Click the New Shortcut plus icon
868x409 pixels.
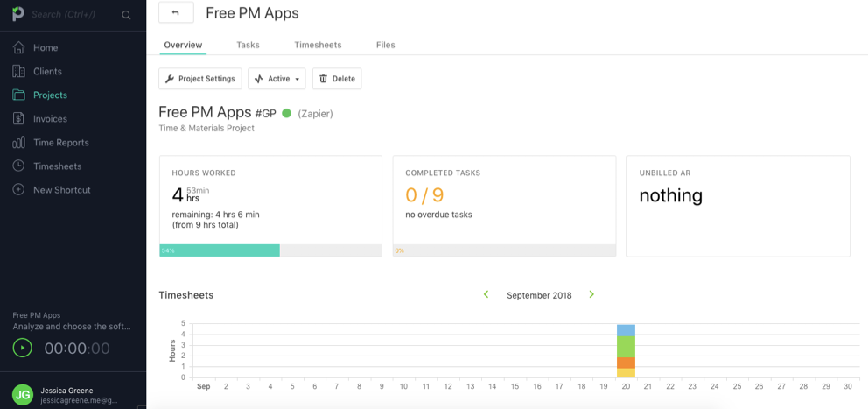[x=18, y=190]
